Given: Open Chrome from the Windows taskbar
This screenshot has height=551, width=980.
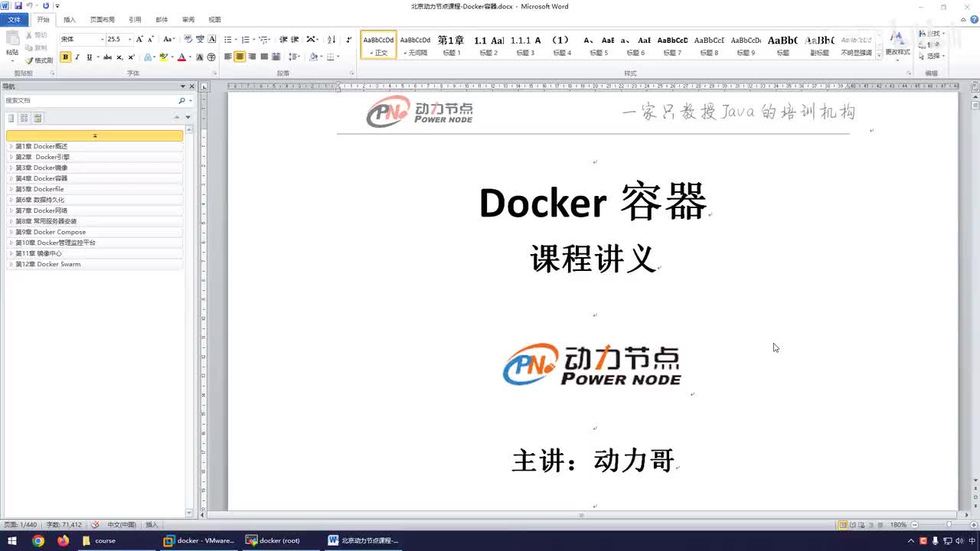Looking at the screenshot, I should (38, 541).
